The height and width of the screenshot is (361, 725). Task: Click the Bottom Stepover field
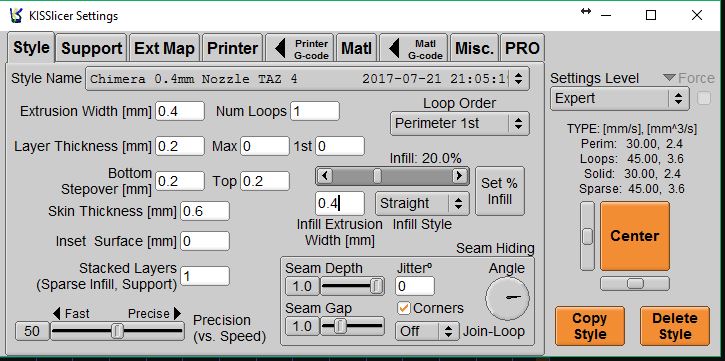tap(180, 181)
